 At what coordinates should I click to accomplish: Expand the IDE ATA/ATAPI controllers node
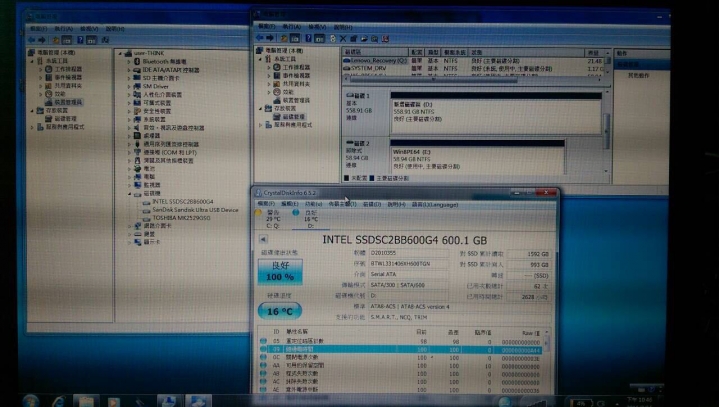click(x=129, y=70)
